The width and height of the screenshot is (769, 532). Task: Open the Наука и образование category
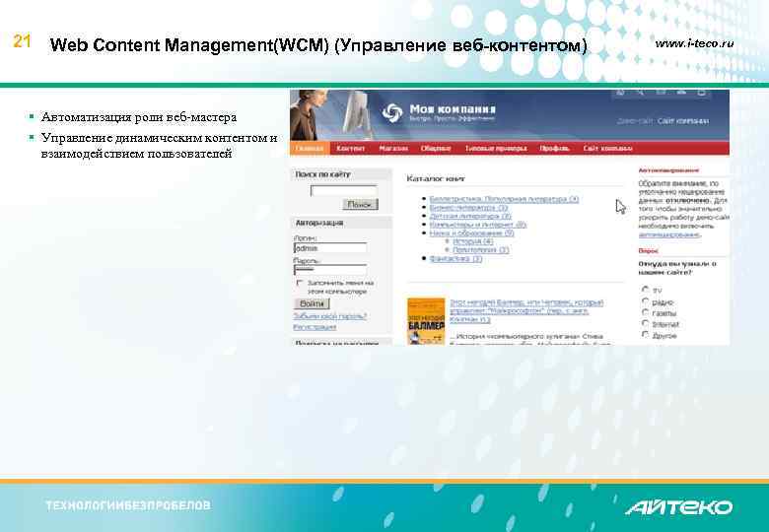[x=471, y=233]
